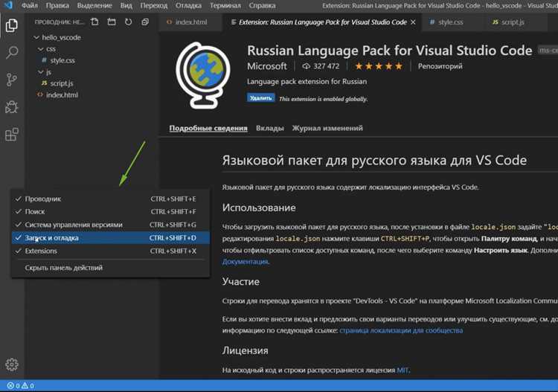
Task: Open style.css in the file tree
Action: coord(58,60)
